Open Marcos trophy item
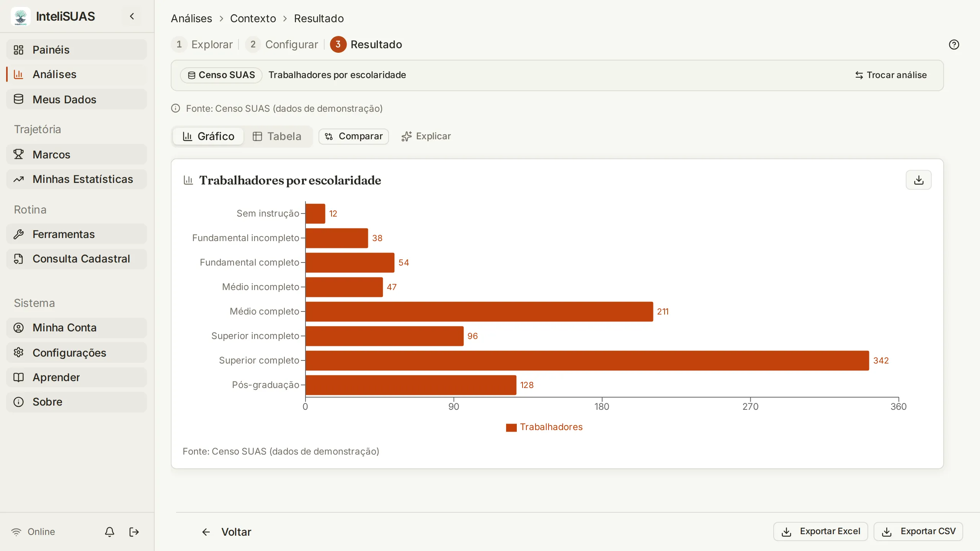The height and width of the screenshot is (551, 980). [77, 155]
